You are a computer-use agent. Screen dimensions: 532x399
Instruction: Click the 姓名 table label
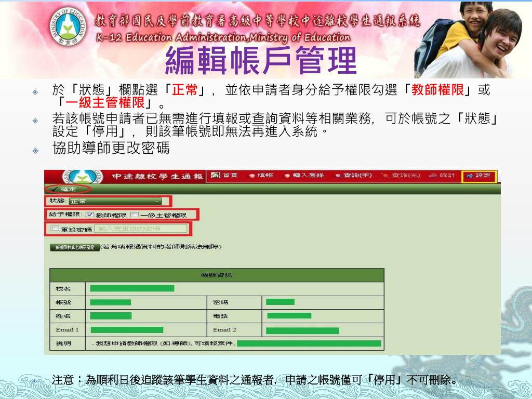63,316
